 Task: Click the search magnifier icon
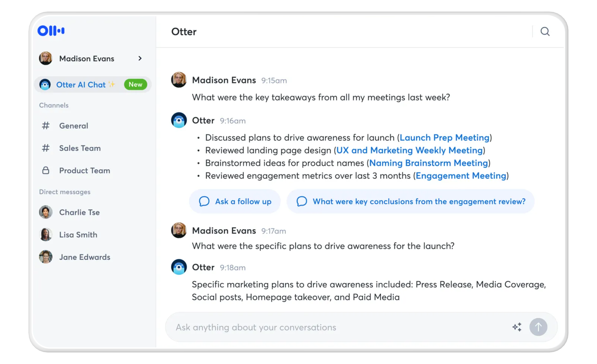pos(545,32)
